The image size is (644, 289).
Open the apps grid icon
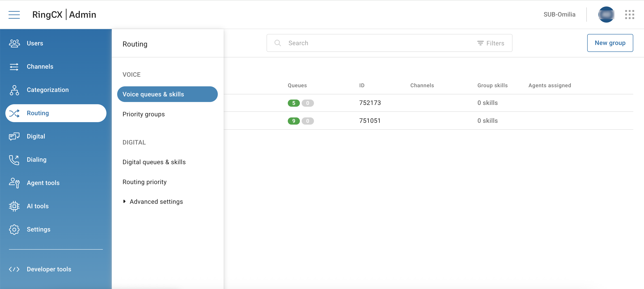629,15
